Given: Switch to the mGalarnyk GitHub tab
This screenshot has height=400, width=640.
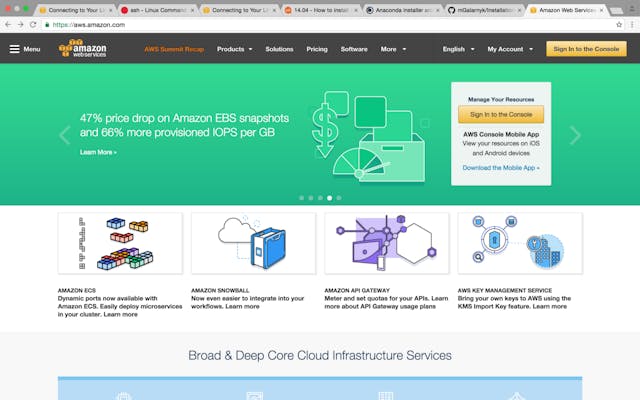Looking at the screenshot, I should (x=484, y=10).
